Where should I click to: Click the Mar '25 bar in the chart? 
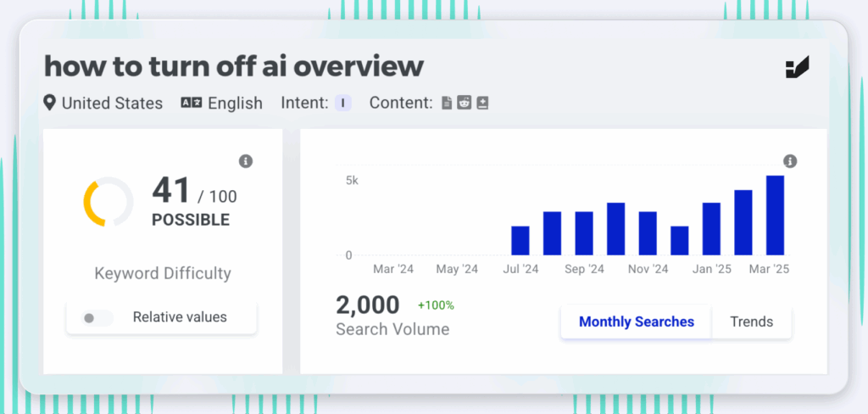pos(775,215)
